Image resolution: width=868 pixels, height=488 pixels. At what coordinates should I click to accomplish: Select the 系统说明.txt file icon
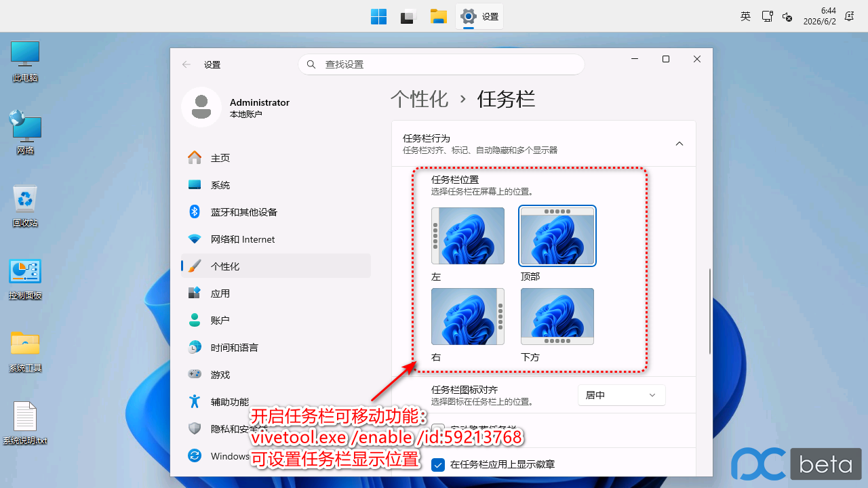(x=25, y=424)
